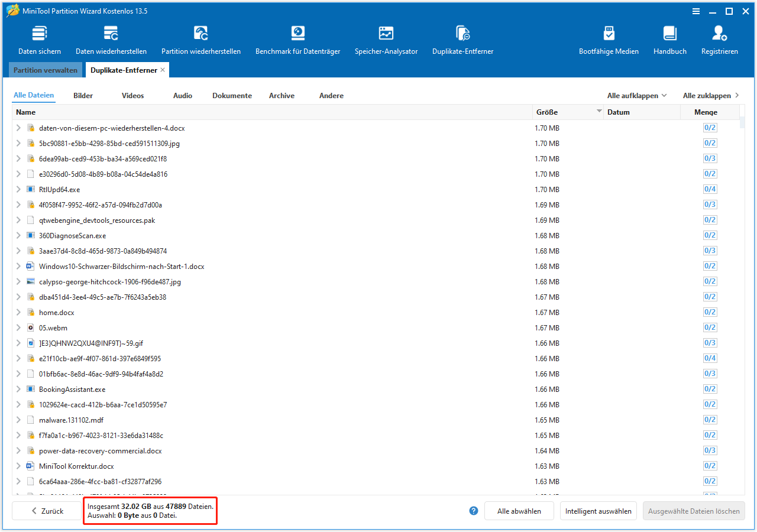Switch to the Partition verwalten tab

click(46, 70)
